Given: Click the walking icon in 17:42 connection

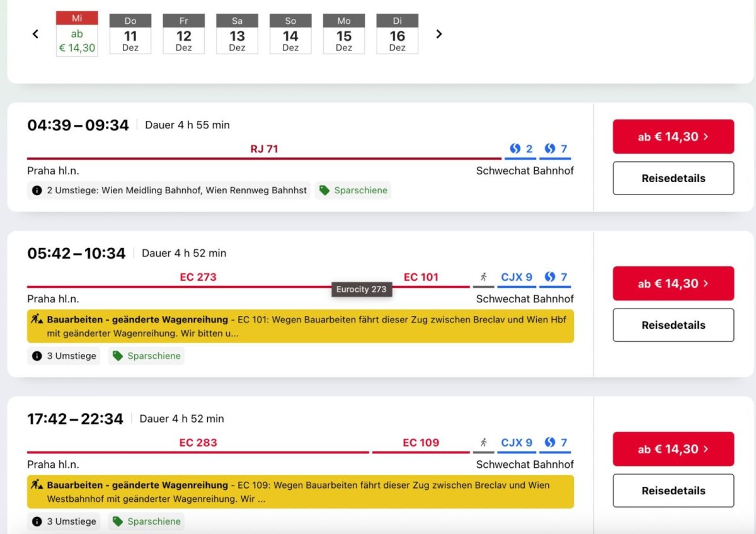Looking at the screenshot, I should click(483, 443).
